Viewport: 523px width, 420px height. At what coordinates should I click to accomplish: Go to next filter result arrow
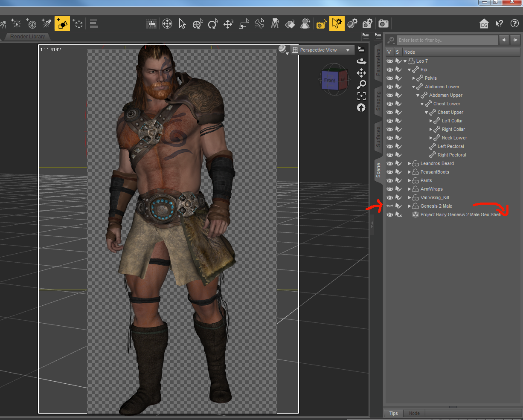(x=515, y=40)
